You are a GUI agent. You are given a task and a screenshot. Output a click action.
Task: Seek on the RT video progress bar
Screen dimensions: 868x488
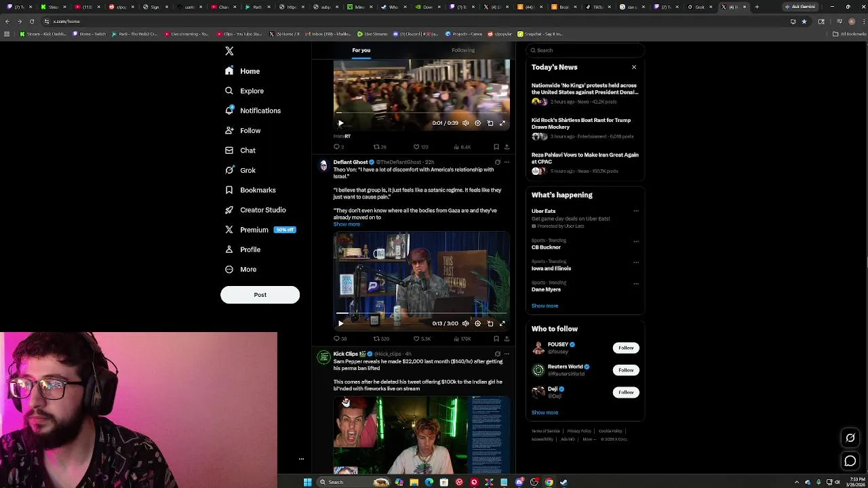coord(421,114)
